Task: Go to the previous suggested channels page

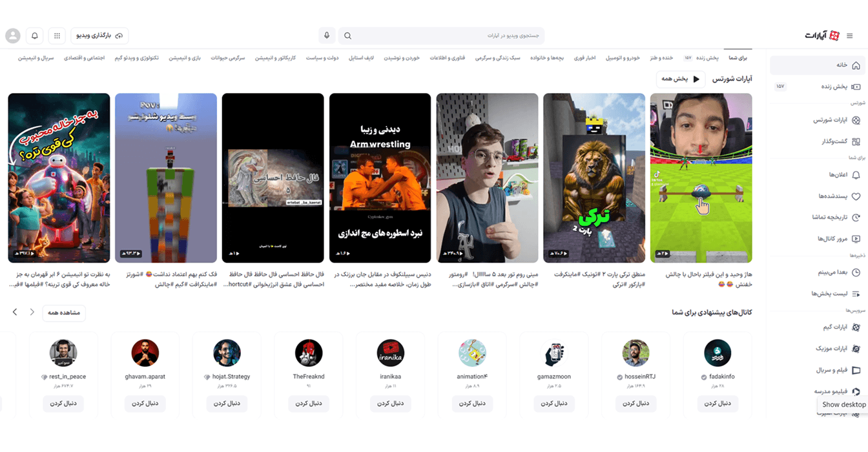Action: coord(32,313)
